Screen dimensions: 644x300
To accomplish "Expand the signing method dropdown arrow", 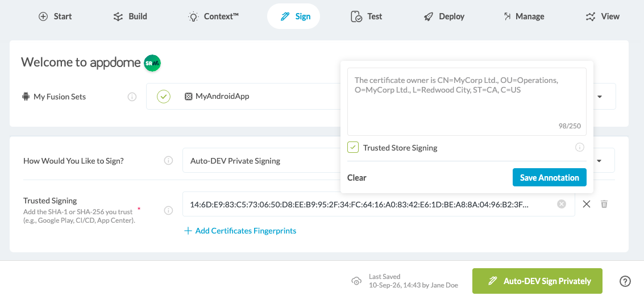I will [x=599, y=160].
